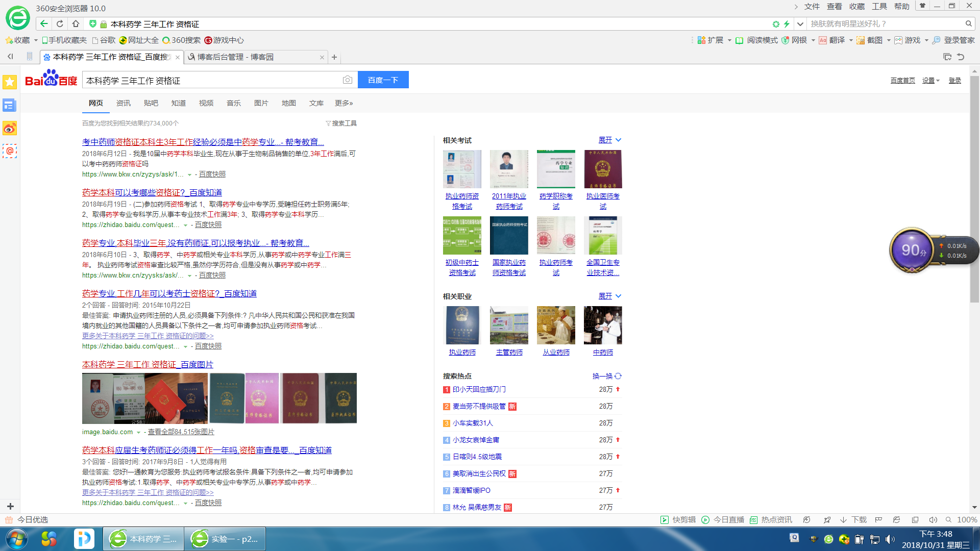This screenshot has height=551, width=980.
Task: Toggle the sound mute icon in status bar
Action: 933,520
